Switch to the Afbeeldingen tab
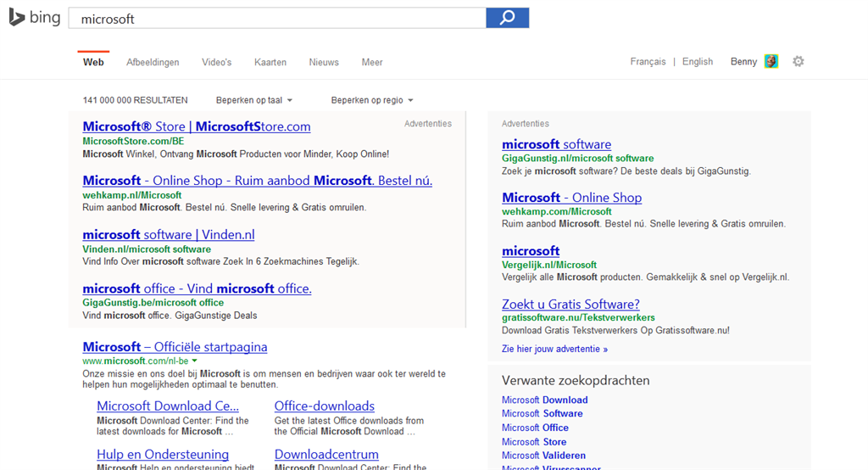 [x=153, y=62]
